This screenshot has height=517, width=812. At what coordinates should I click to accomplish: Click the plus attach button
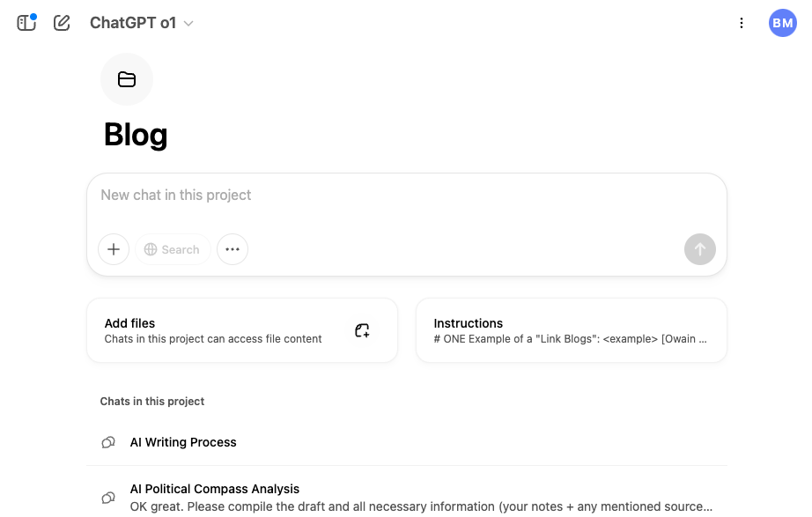point(114,249)
